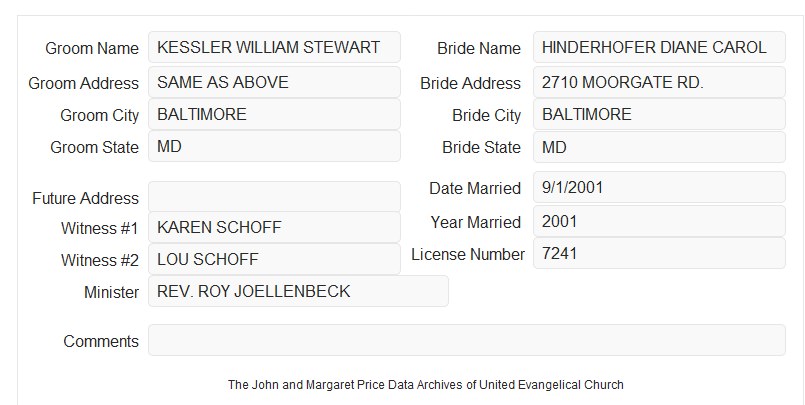
Task: Click the empty Comments field
Action: (x=467, y=340)
